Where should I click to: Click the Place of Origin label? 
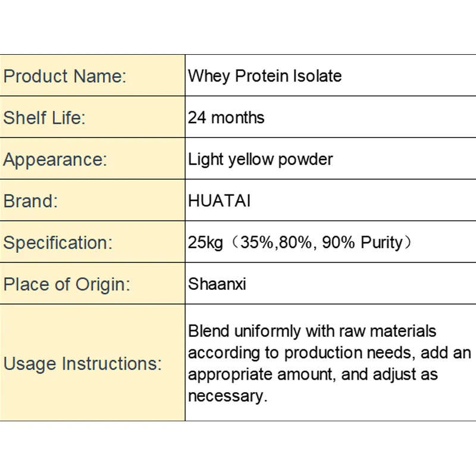coord(67,284)
